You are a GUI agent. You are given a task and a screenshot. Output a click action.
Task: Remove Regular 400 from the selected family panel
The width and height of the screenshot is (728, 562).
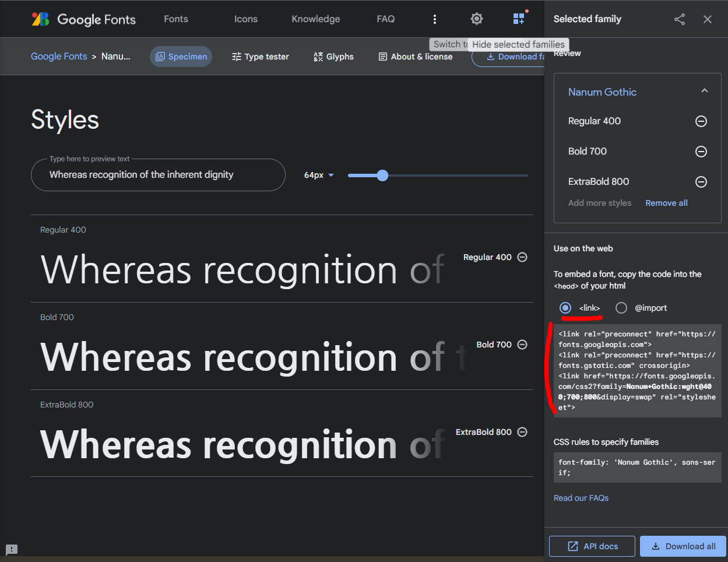point(701,121)
